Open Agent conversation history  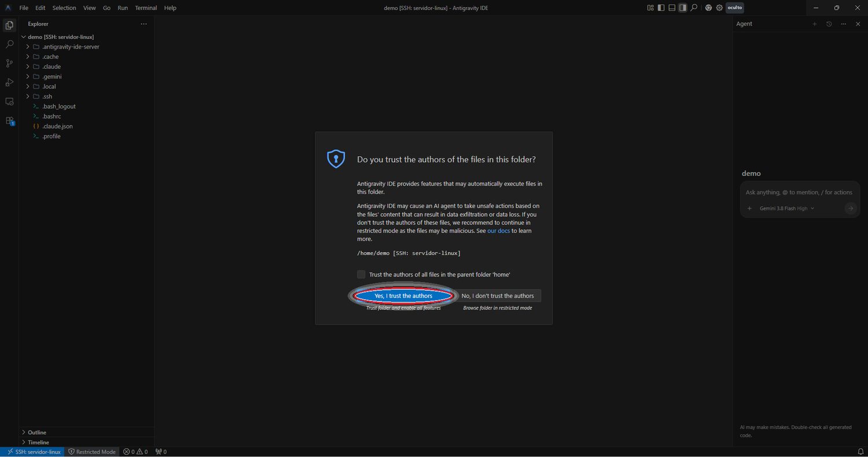click(829, 24)
